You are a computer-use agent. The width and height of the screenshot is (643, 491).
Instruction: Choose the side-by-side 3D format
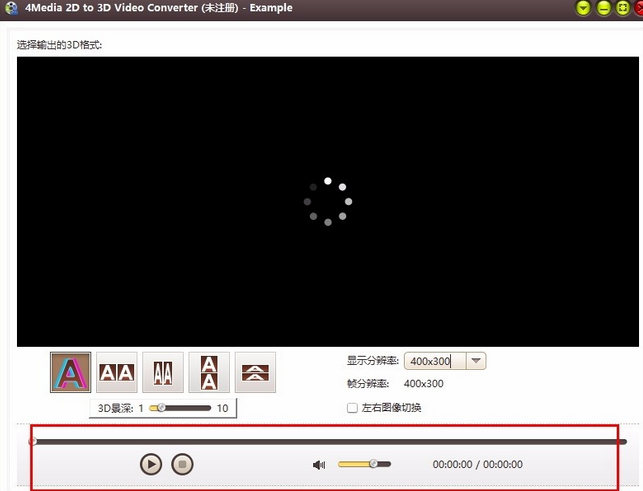(116, 372)
